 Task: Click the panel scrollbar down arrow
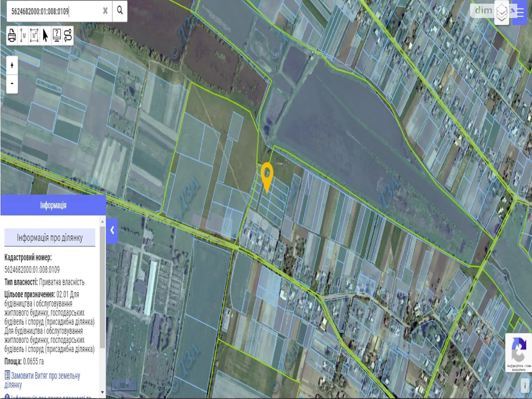[x=102, y=392]
